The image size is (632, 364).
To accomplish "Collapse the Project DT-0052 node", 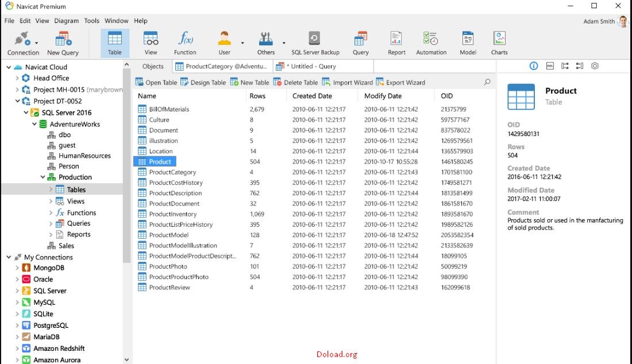I will click(x=17, y=101).
